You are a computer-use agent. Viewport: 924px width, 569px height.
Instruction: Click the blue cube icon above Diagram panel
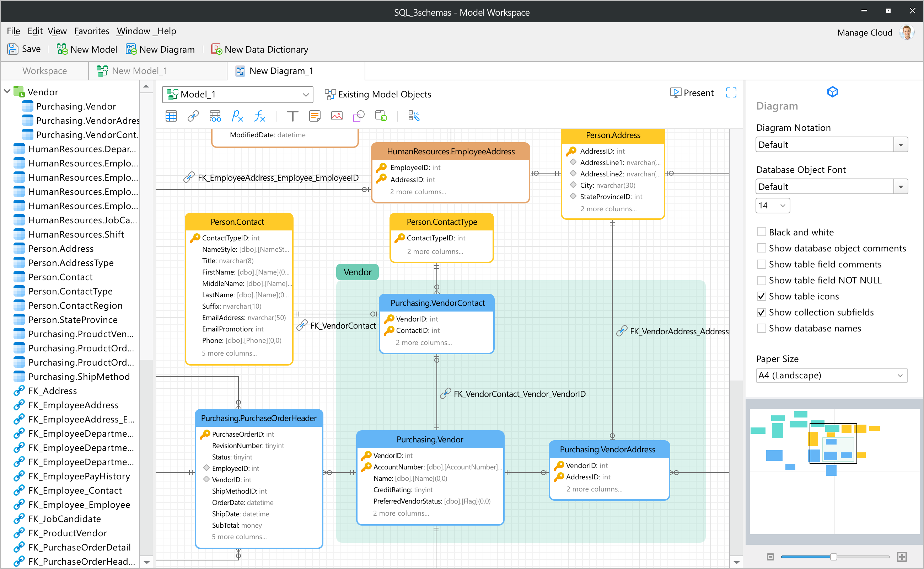833,92
